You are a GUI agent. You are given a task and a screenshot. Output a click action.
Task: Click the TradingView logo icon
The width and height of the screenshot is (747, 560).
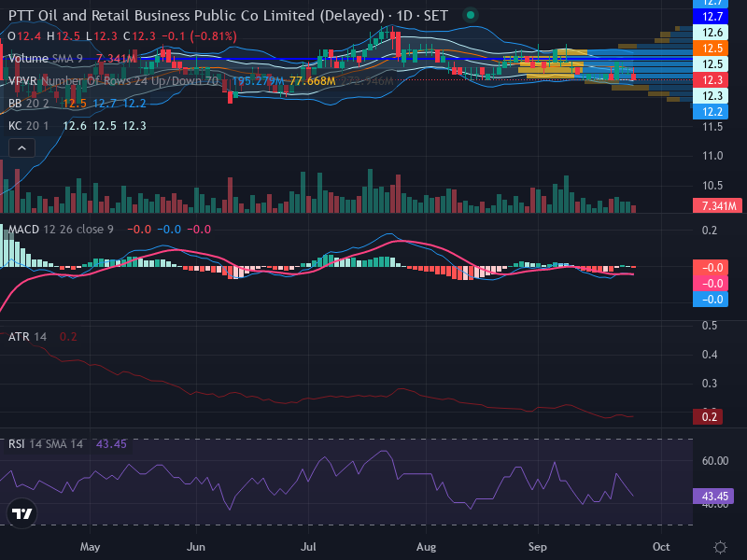coord(21,513)
